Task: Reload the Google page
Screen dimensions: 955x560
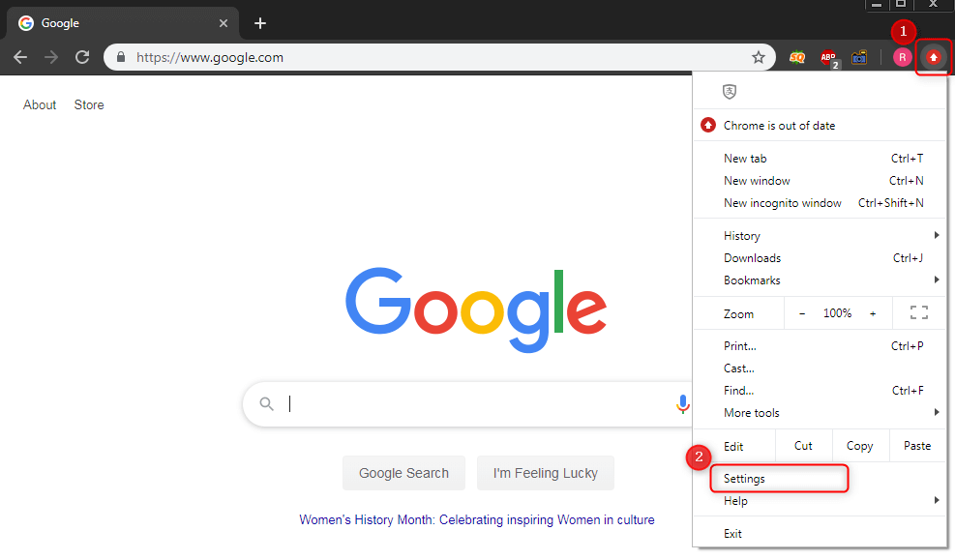Action: click(x=82, y=57)
